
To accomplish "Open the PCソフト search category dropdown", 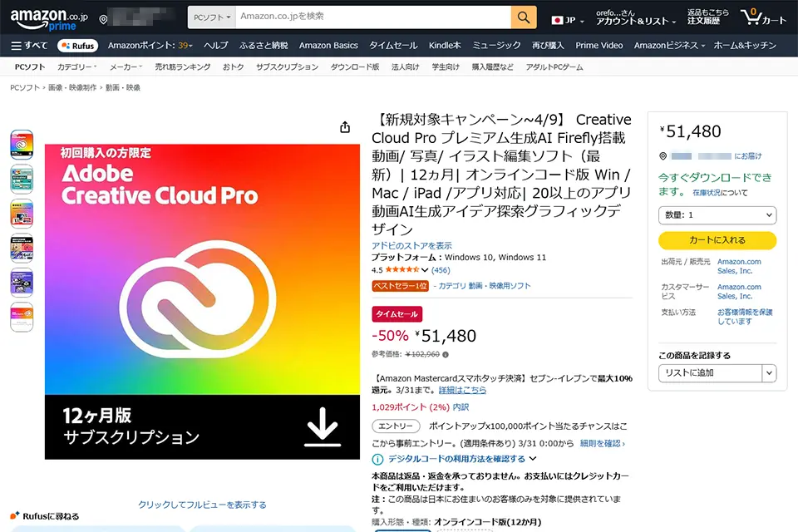I will (211, 17).
